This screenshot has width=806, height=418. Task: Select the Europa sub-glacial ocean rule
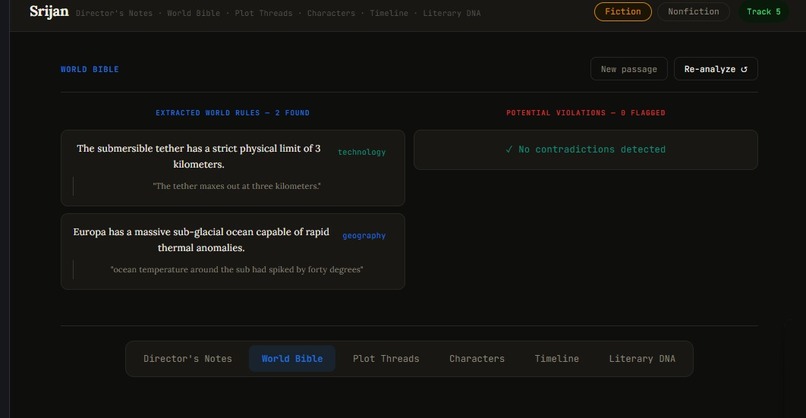pyautogui.click(x=232, y=251)
